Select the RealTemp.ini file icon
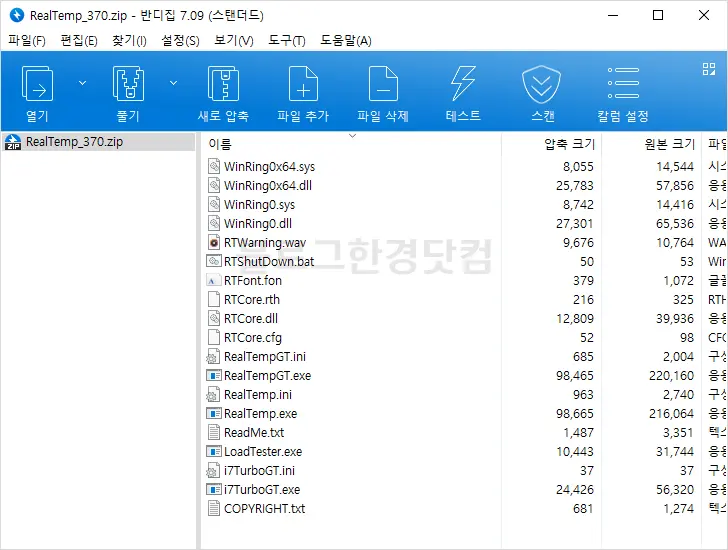 pyautogui.click(x=213, y=395)
